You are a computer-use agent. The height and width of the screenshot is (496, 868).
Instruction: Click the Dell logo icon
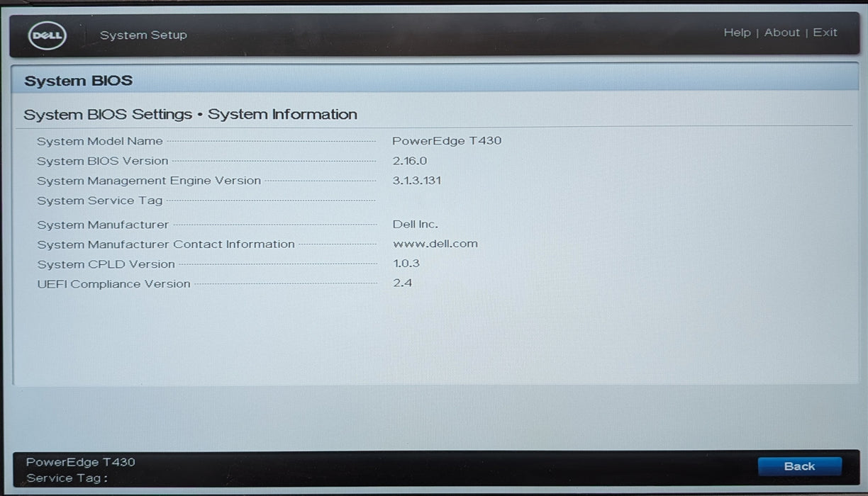click(x=48, y=35)
